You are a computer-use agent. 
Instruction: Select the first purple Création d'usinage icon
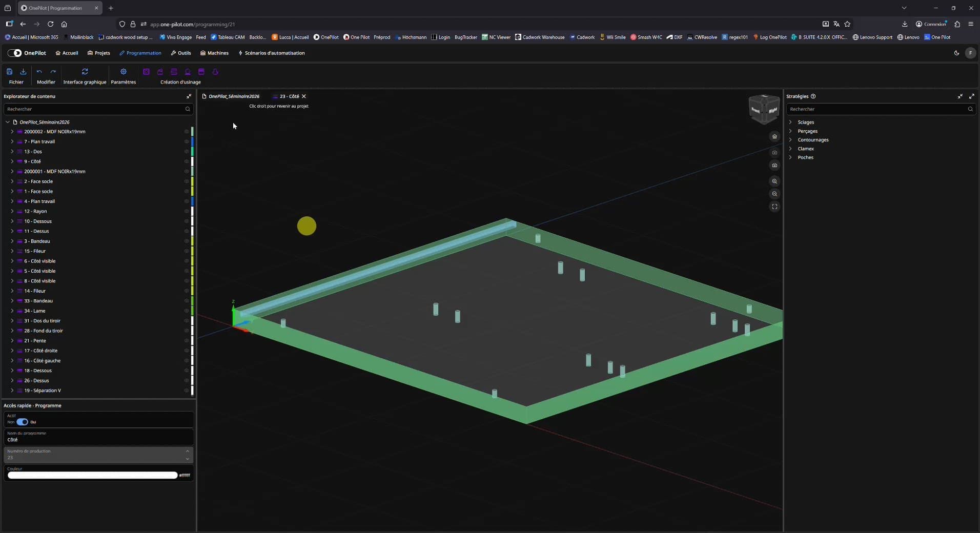coord(146,72)
